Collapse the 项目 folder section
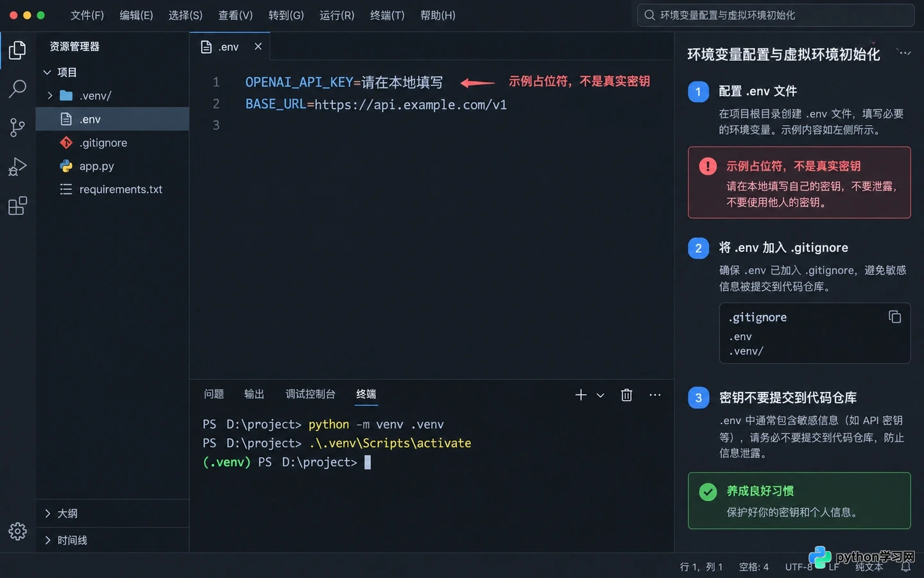 pos(47,72)
